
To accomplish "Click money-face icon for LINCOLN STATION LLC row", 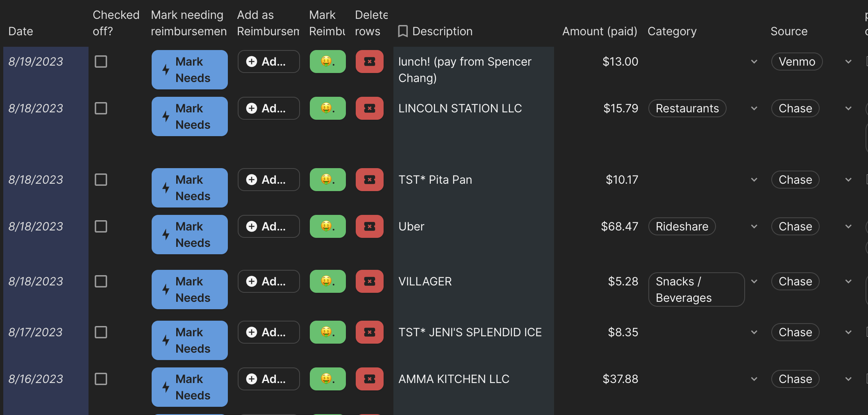I will point(327,108).
